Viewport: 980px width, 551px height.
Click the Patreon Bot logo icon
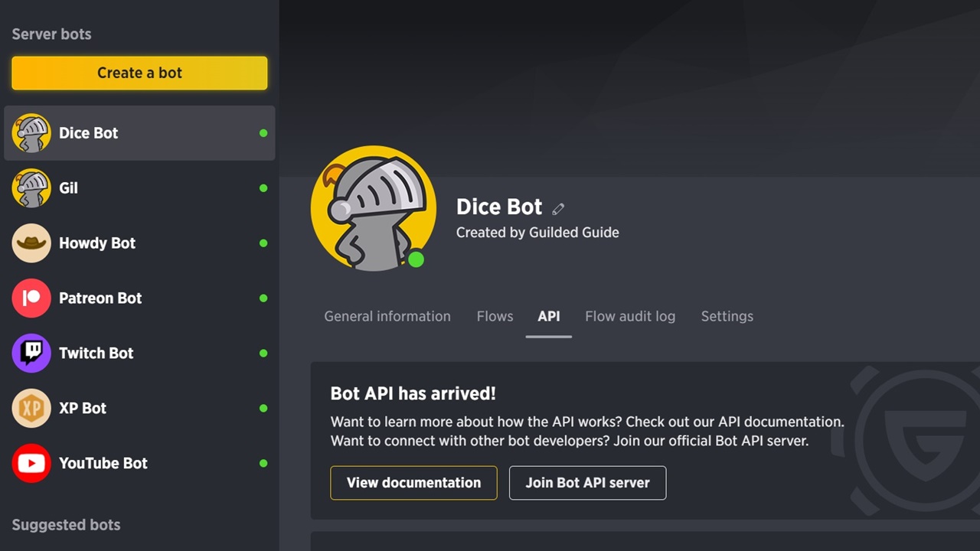[x=31, y=298]
